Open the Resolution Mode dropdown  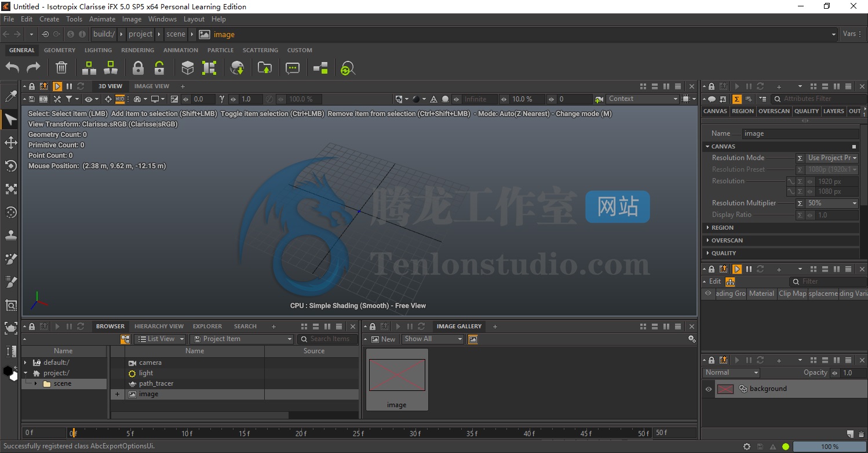click(x=832, y=158)
